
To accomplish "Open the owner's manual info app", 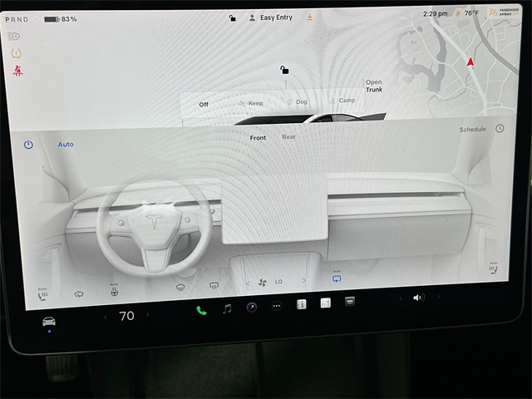I will (301, 304).
